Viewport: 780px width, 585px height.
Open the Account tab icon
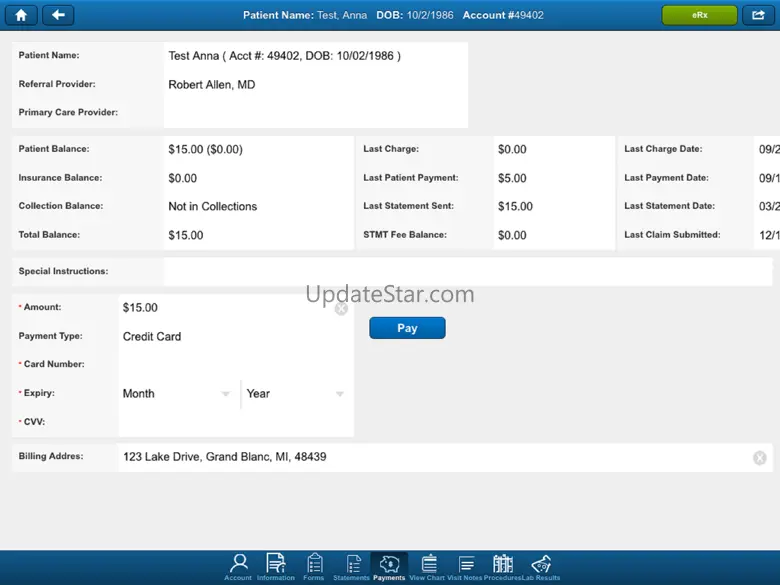point(238,566)
